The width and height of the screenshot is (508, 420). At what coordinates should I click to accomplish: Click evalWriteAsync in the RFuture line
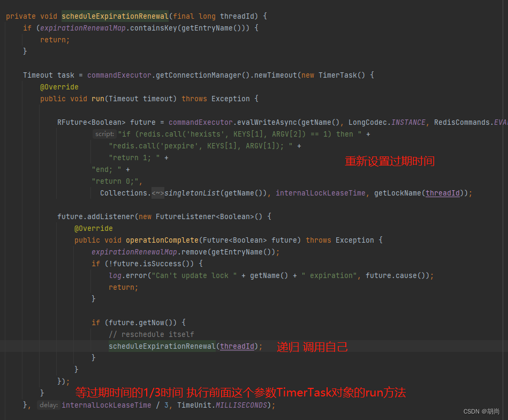(267, 122)
